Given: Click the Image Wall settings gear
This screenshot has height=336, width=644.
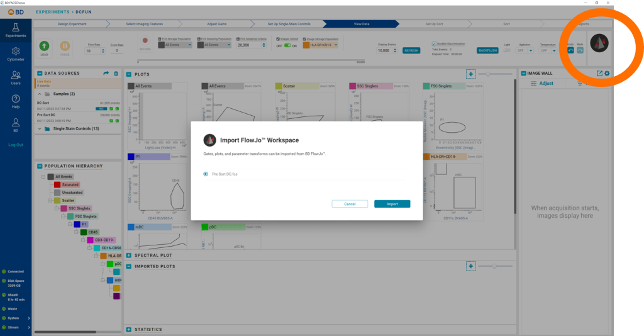Looking at the screenshot, I should 607,74.
